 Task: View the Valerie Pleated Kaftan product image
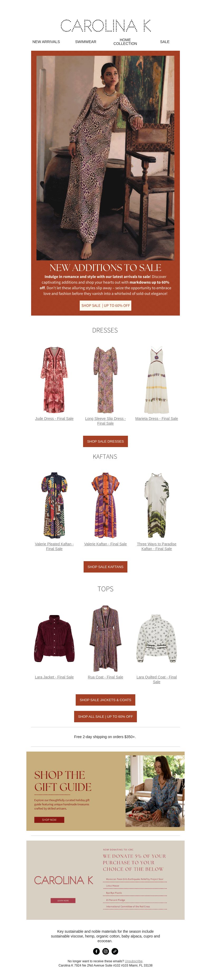click(x=54, y=505)
